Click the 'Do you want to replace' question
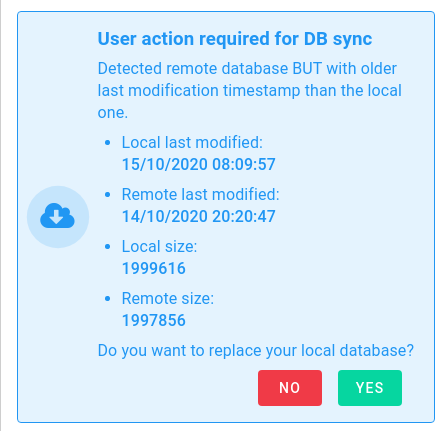The image size is (440, 431). (x=256, y=351)
